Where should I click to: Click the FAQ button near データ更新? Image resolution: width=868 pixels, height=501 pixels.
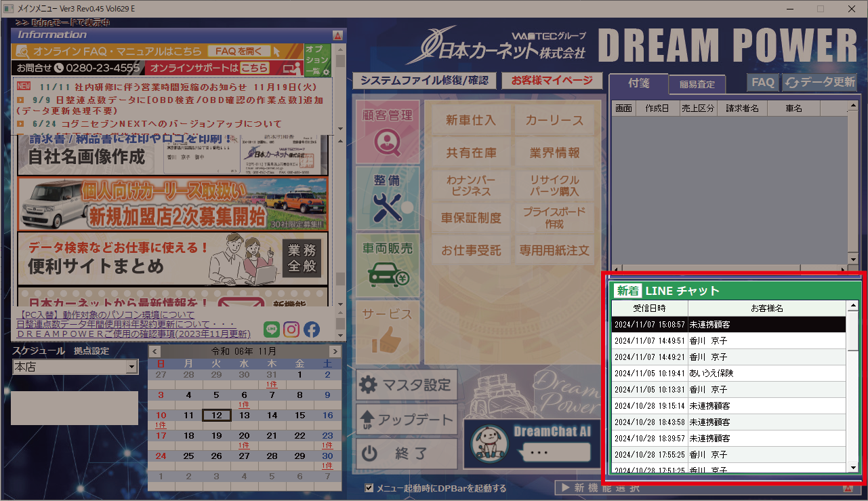pyautogui.click(x=763, y=82)
